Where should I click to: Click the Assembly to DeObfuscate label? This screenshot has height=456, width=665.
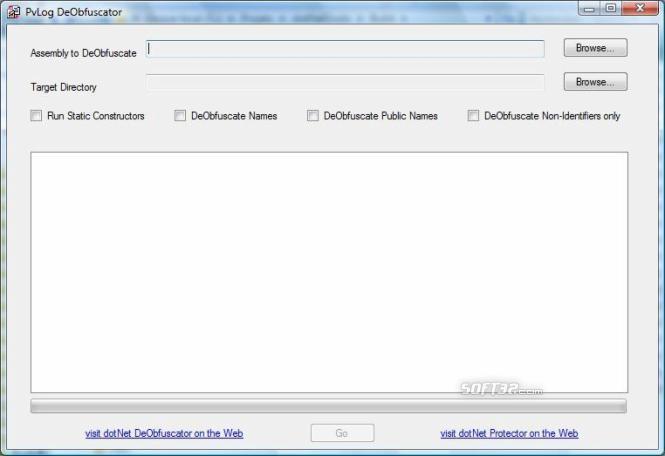84,53
